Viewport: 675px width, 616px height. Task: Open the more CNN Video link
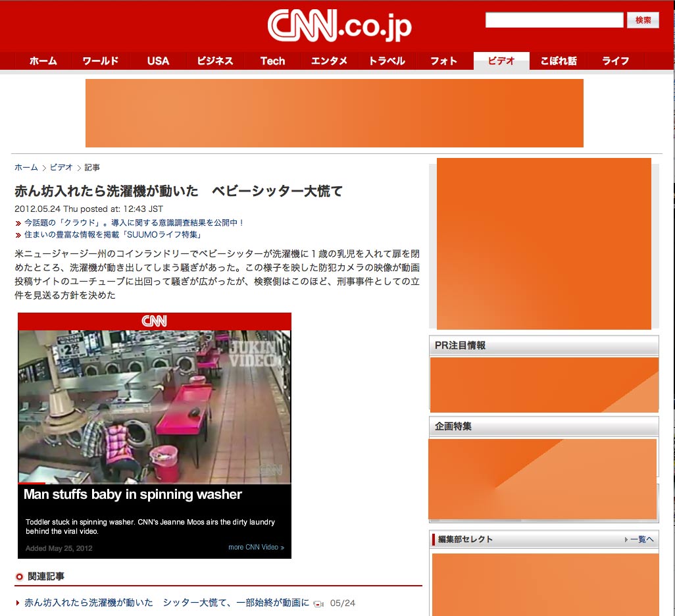(x=256, y=547)
